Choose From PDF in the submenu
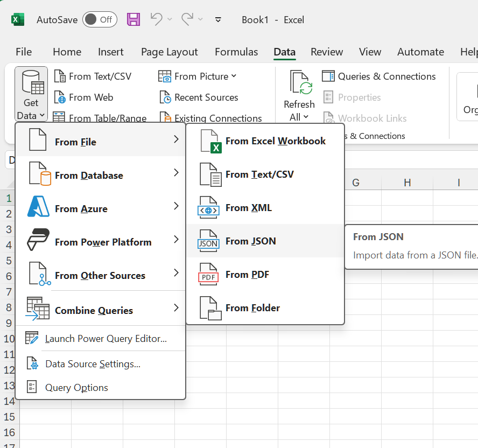The height and width of the screenshot is (448, 478). [x=265, y=274]
